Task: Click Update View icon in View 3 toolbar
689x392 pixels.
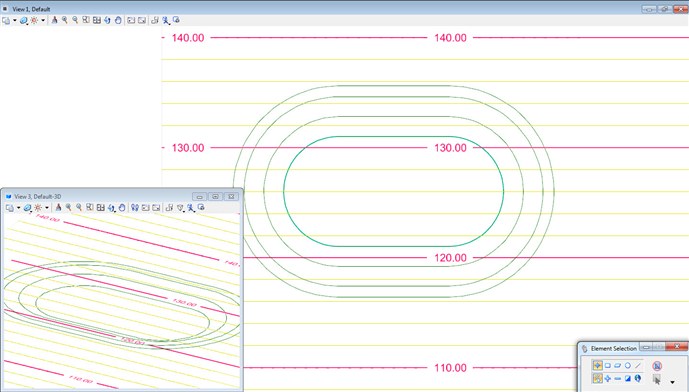Action: pos(58,208)
